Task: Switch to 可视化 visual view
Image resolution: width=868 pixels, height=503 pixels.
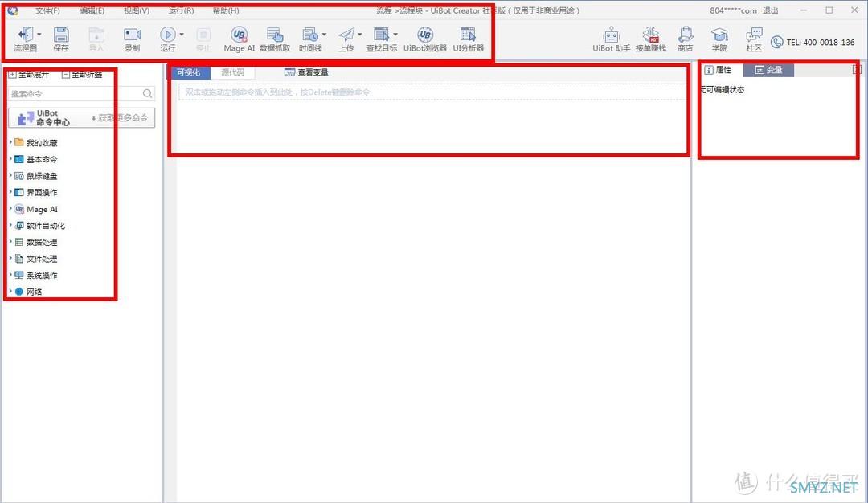Action: point(189,72)
